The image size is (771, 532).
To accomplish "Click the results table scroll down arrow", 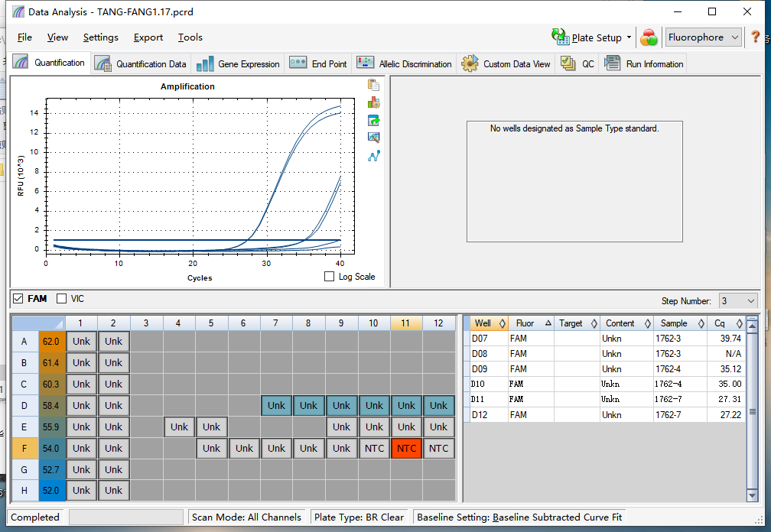I will click(752, 495).
